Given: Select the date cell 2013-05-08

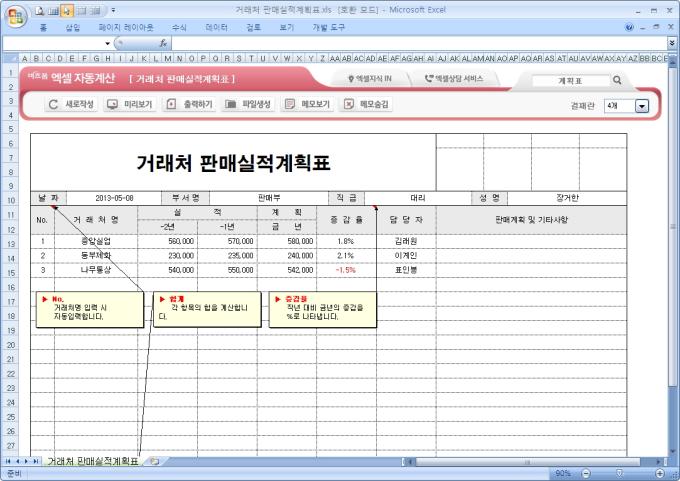Looking at the screenshot, I should [114, 198].
